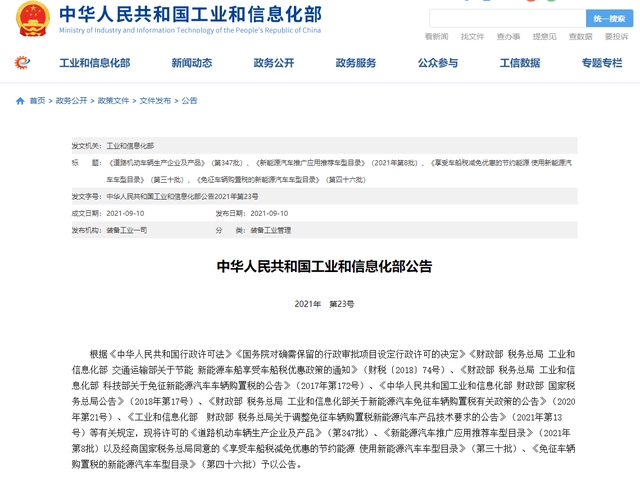Click the 要投诉 quick link

[x=616, y=37]
